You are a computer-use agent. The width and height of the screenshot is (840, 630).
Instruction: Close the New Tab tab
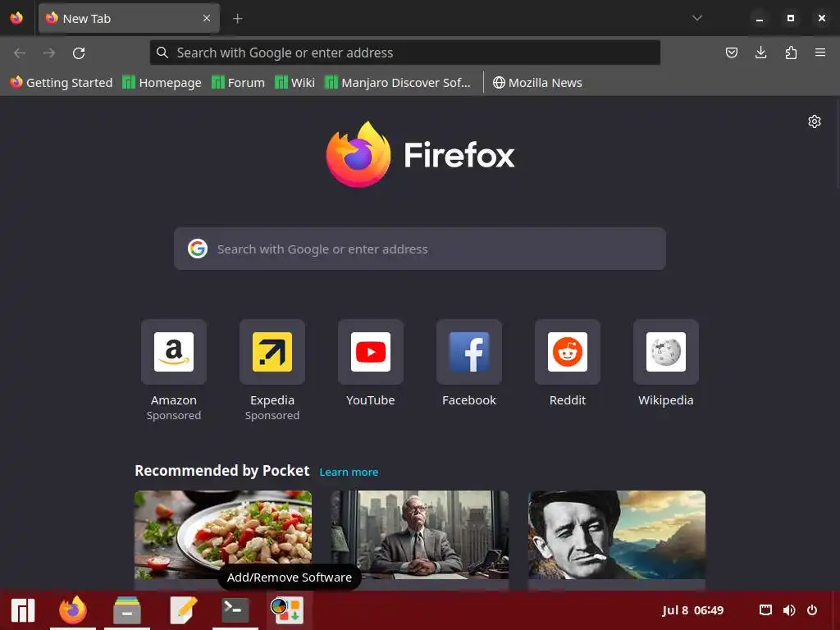coord(207,18)
